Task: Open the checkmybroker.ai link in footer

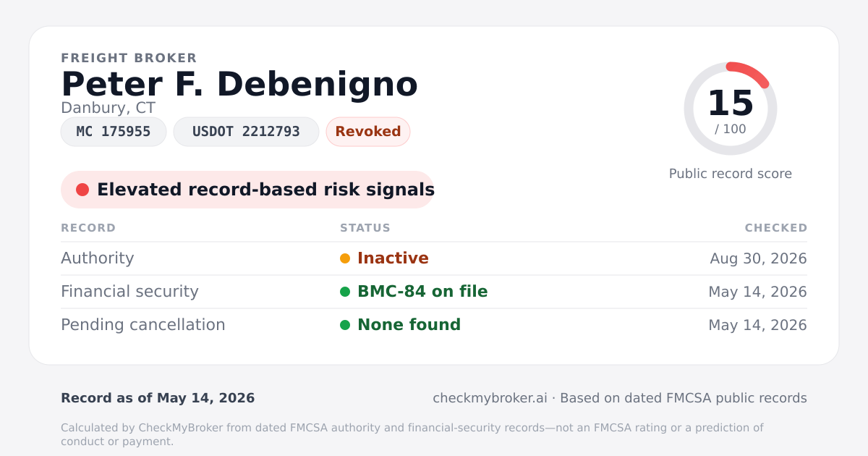Action: click(490, 398)
